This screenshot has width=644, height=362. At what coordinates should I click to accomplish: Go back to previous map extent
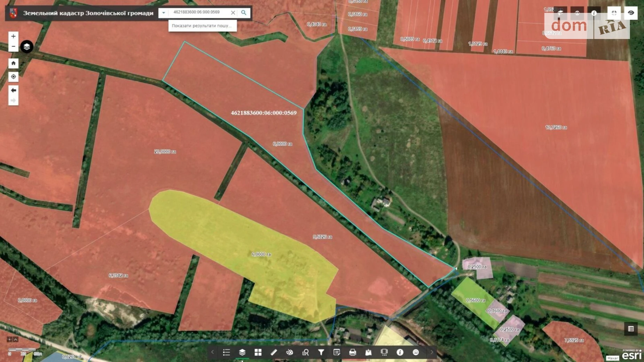click(x=13, y=90)
